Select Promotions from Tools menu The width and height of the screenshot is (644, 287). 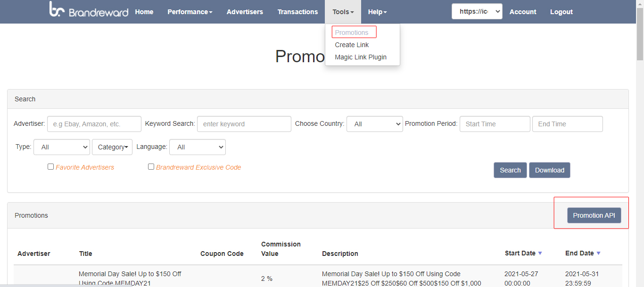pyautogui.click(x=352, y=33)
